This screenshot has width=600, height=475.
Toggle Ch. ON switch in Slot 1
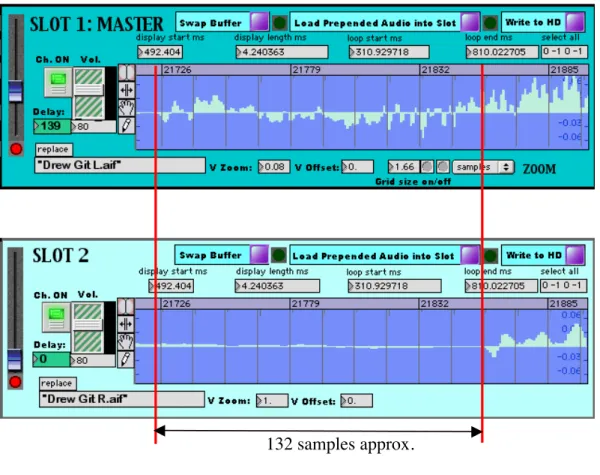(x=58, y=82)
